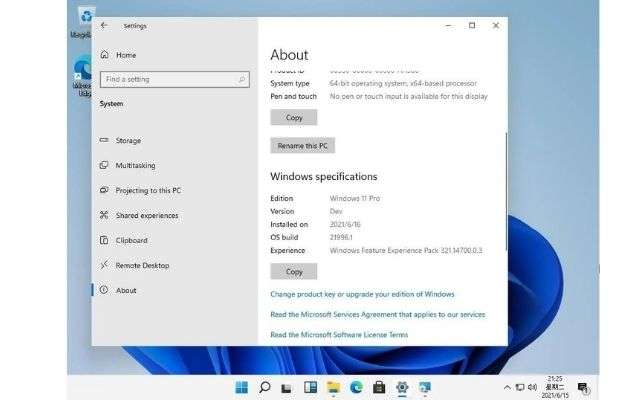
Task: Click the Windows specifications heading
Action: coord(324,177)
